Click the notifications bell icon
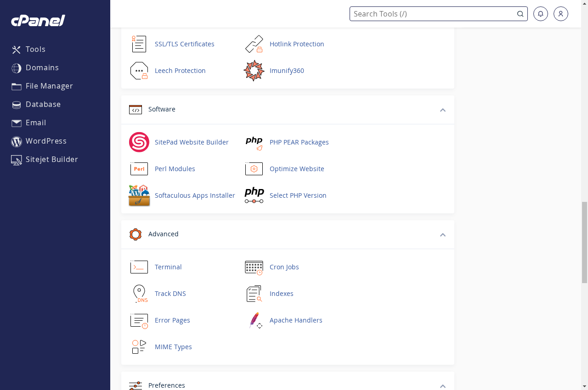The width and height of the screenshot is (588, 390). (x=541, y=14)
